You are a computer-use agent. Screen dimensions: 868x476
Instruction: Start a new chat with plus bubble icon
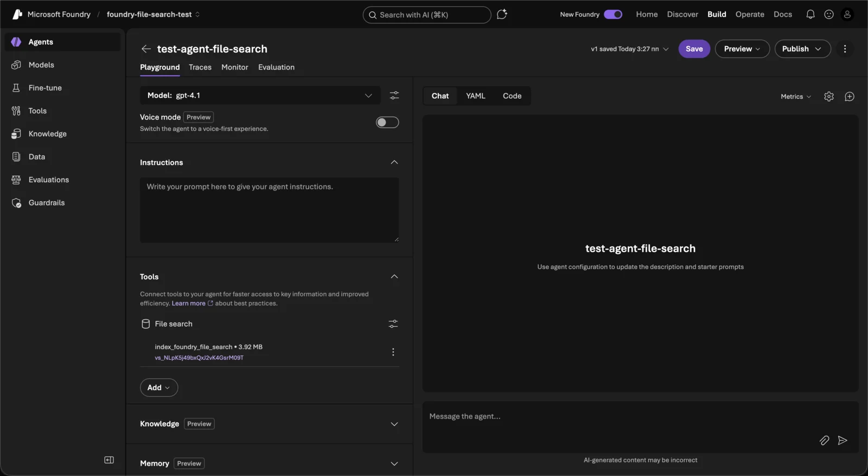coord(850,97)
